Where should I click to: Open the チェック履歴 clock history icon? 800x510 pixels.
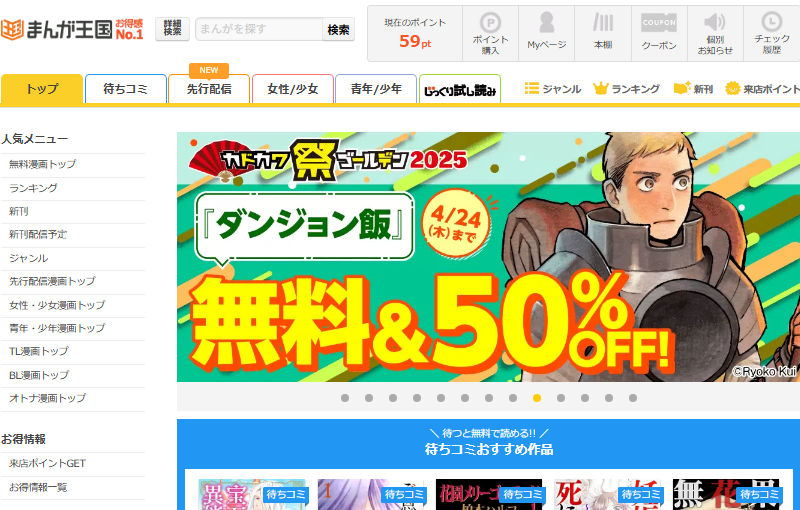tap(771, 34)
